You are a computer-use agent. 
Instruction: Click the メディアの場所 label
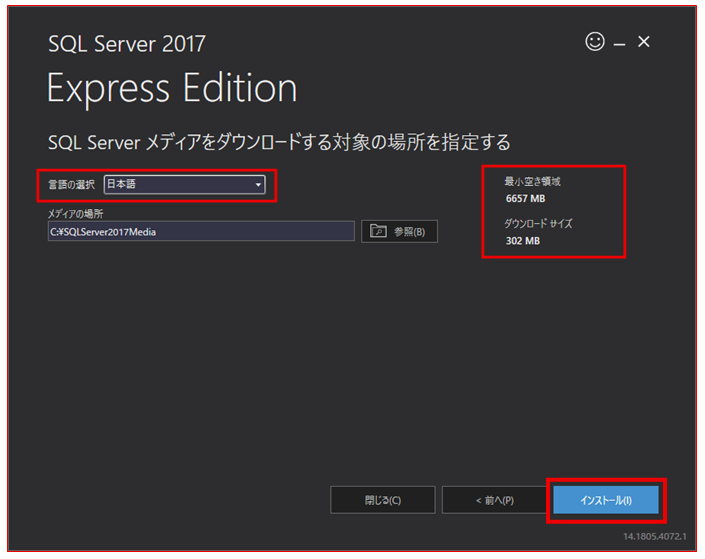point(76,214)
